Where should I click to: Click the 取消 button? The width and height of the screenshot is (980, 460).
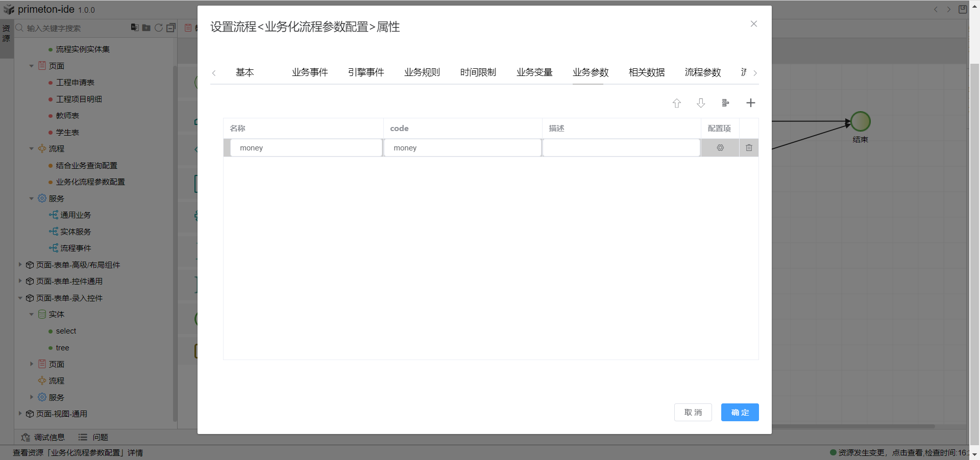pos(693,412)
